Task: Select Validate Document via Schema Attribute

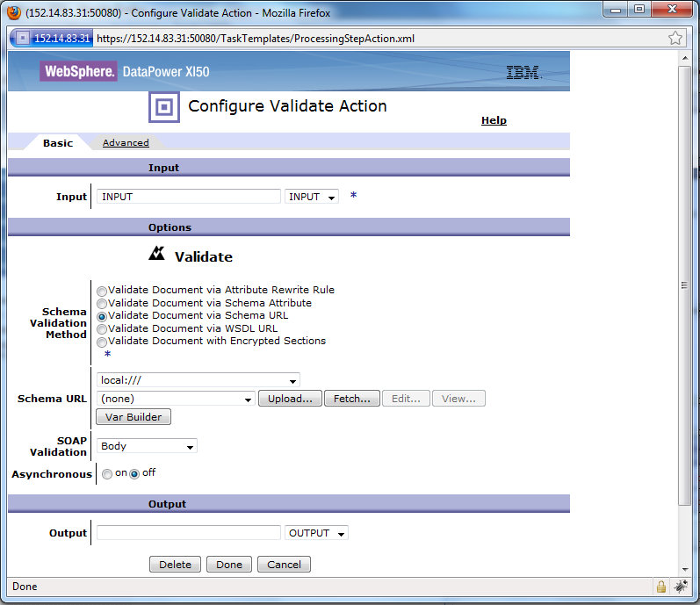Action: (102, 304)
